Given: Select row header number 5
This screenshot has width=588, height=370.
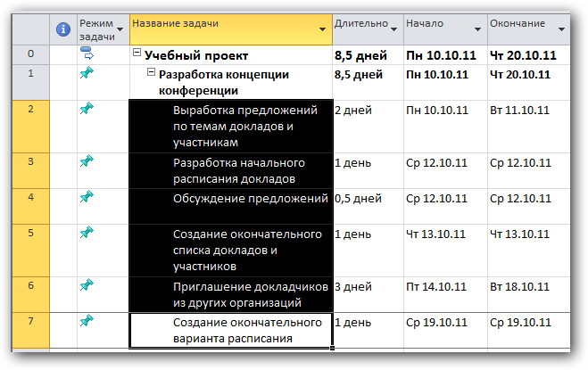Looking at the screenshot, I should click(30, 251).
